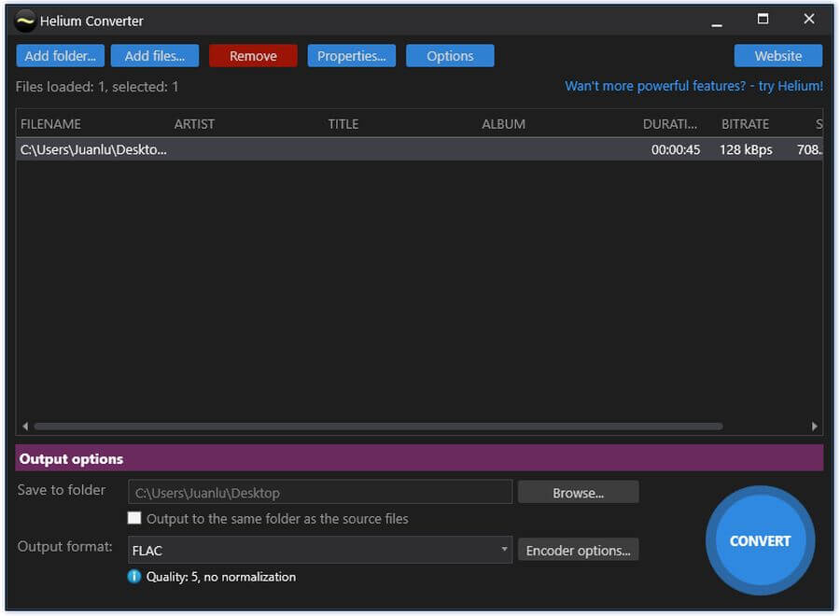
Task: Open file Properties... dialog
Action: 352,56
